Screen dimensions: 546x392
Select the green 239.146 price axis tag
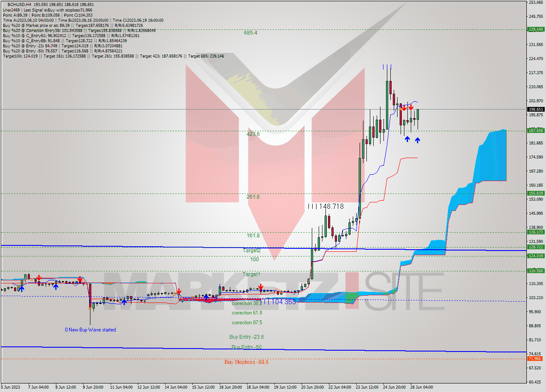point(536,29)
